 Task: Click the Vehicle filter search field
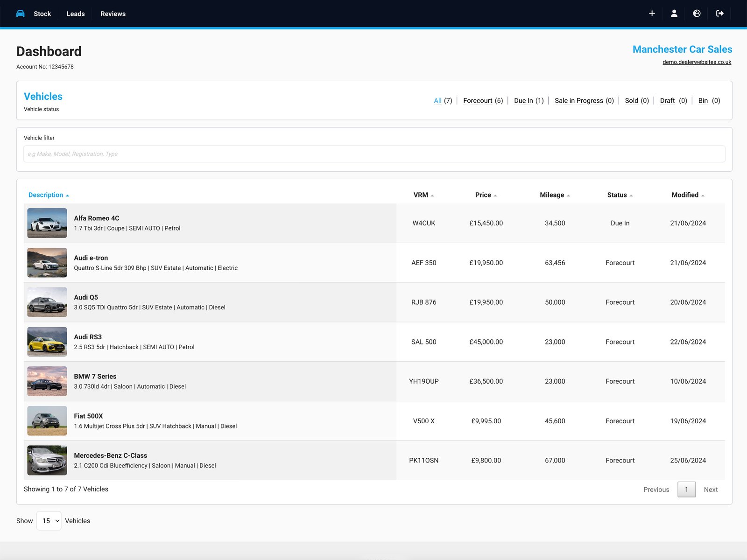coord(374,154)
